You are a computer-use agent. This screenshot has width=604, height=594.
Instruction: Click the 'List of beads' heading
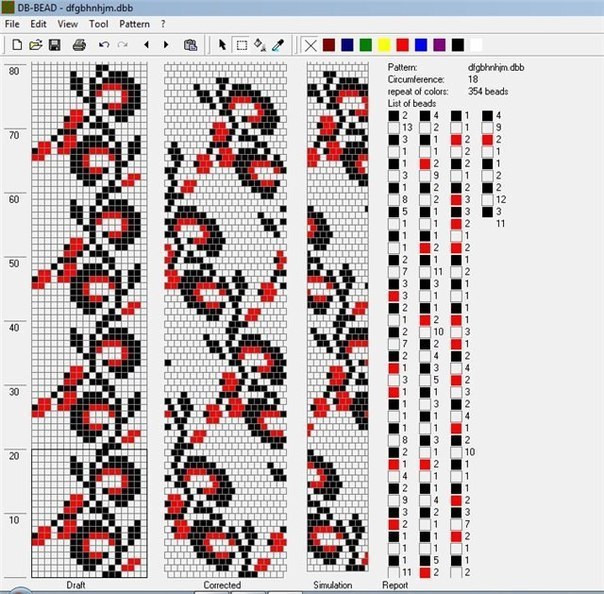[x=412, y=103]
